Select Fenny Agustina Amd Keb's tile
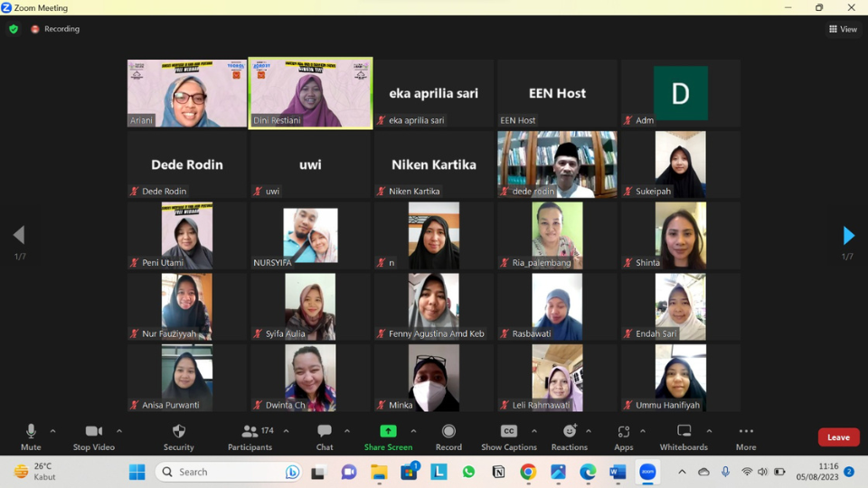Viewport: 868px width, 488px height. click(x=434, y=306)
